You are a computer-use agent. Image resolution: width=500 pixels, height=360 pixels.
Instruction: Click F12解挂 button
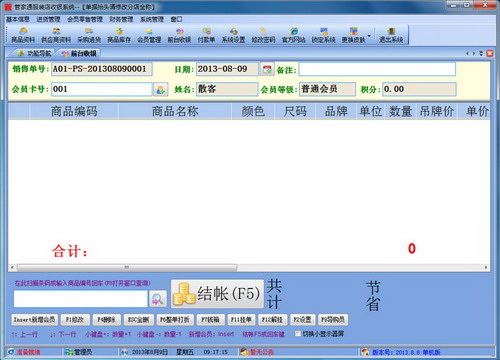click(x=272, y=320)
